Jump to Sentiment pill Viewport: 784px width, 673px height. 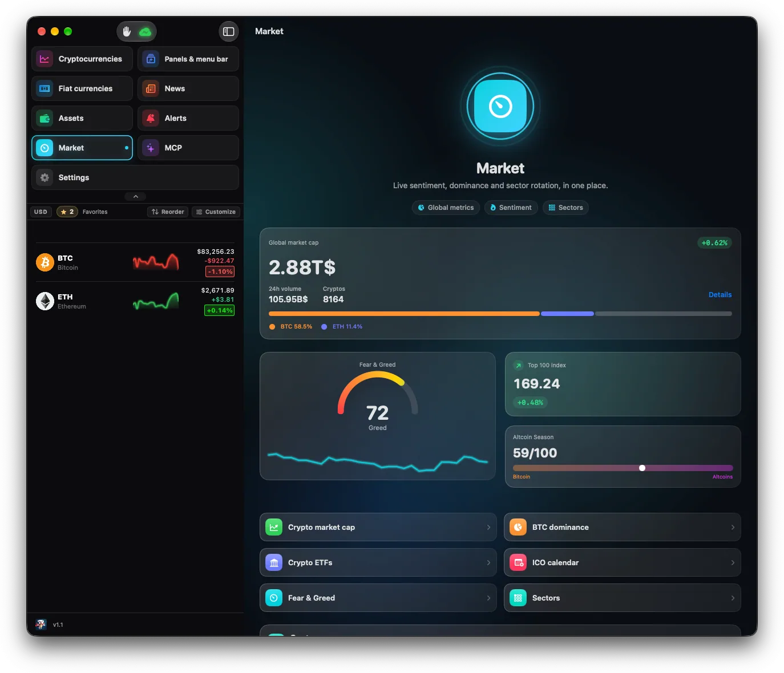click(x=511, y=208)
